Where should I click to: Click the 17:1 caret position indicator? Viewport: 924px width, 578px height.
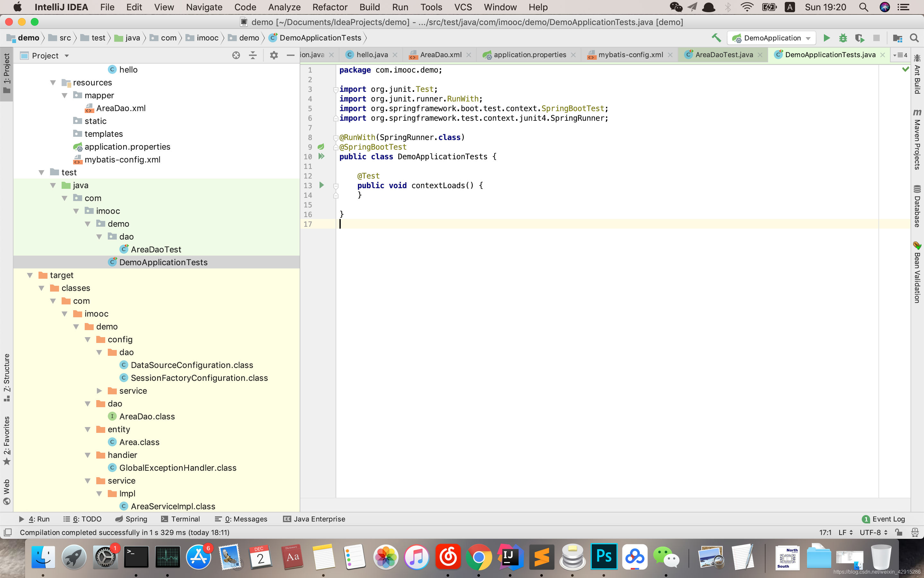click(x=825, y=532)
